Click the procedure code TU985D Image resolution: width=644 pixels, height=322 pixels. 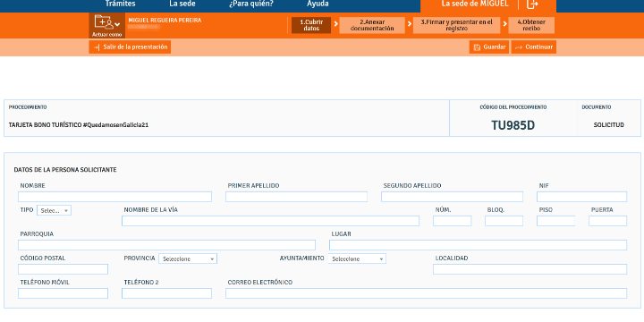coord(513,125)
